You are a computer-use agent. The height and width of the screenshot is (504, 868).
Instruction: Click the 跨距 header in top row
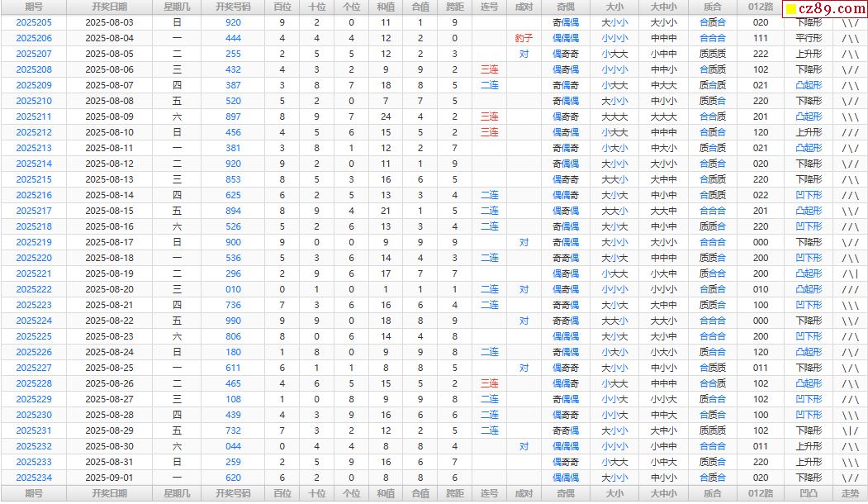tap(455, 7)
